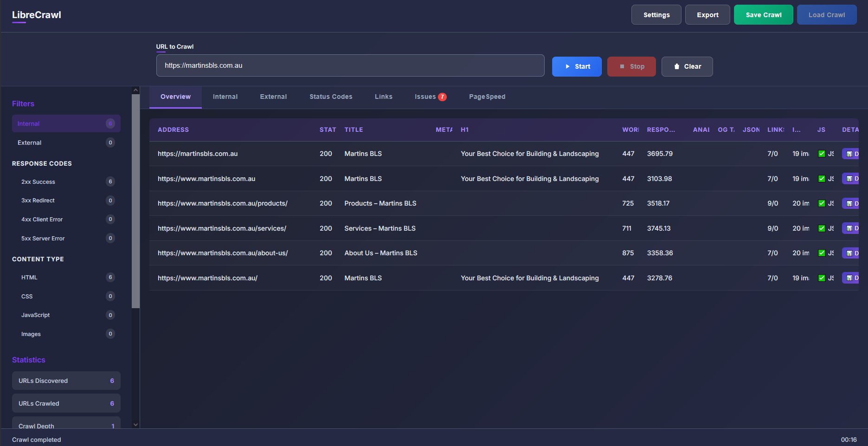The height and width of the screenshot is (446, 868).
Task: Click the trash icon in the Clear button
Action: tap(676, 66)
